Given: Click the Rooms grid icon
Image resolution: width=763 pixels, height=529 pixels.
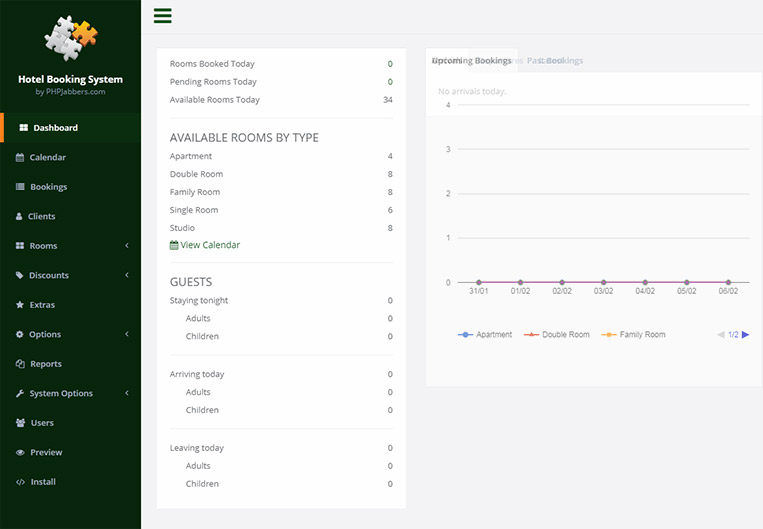Looking at the screenshot, I should (20, 246).
